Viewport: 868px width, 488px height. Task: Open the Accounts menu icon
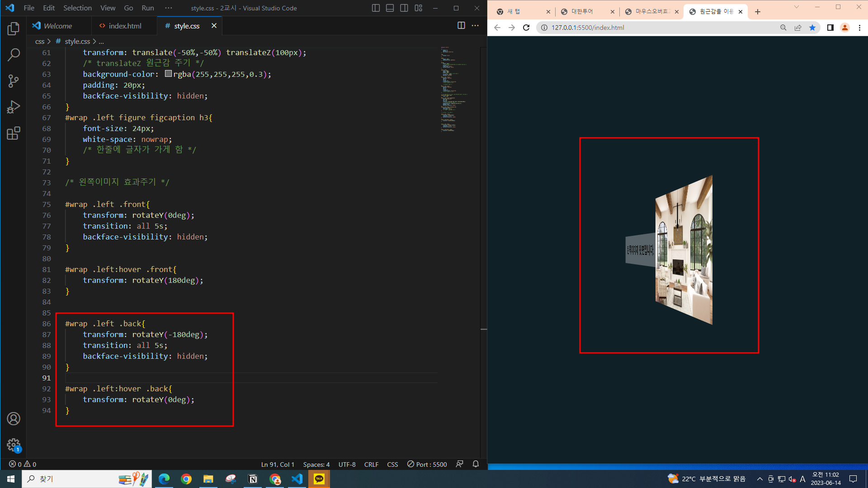[14, 419]
